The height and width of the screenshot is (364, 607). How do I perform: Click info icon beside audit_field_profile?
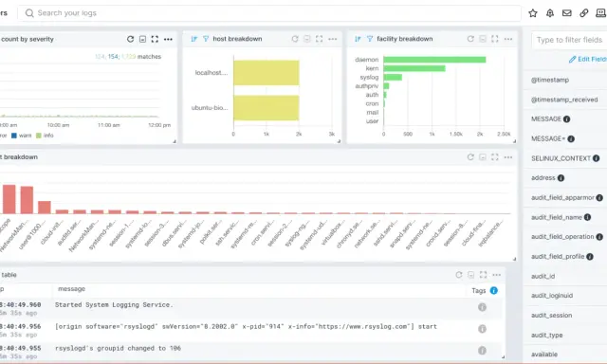tap(590, 257)
